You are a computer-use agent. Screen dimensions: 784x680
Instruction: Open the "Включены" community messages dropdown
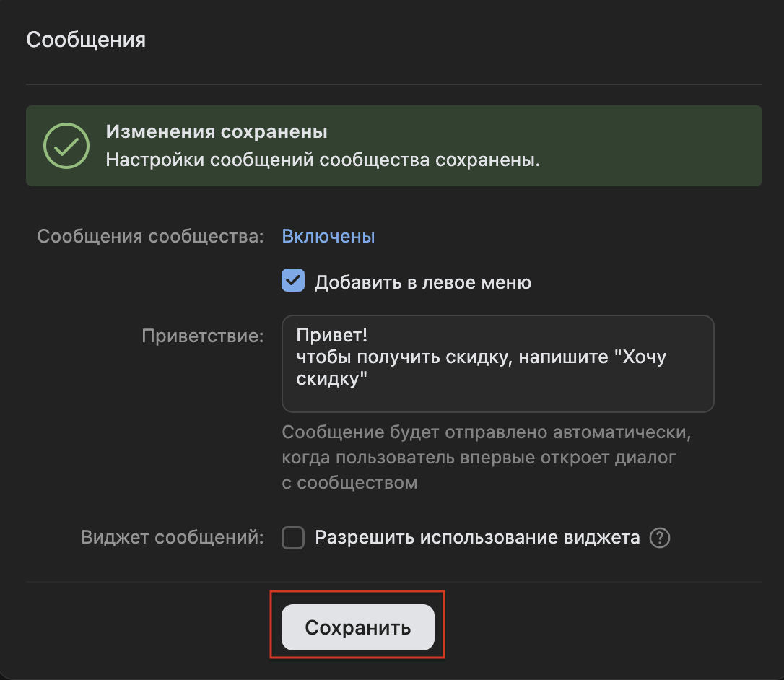point(328,236)
